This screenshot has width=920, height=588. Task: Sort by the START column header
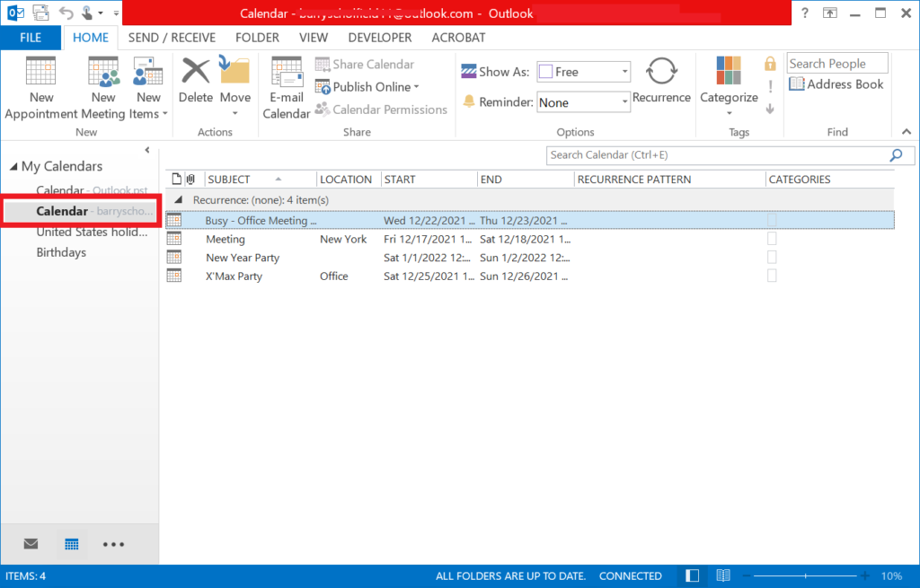[x=429, y=180]
